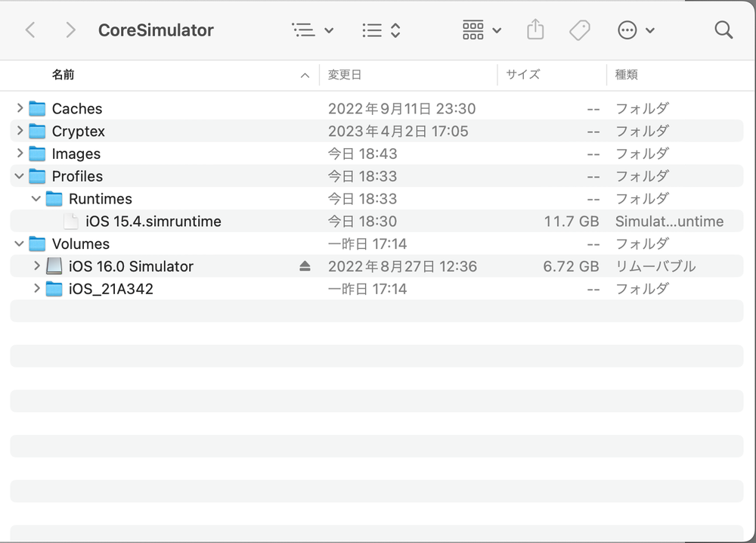Open the search magnifier icon
The image size is (756, 543).
coord(723,30)
